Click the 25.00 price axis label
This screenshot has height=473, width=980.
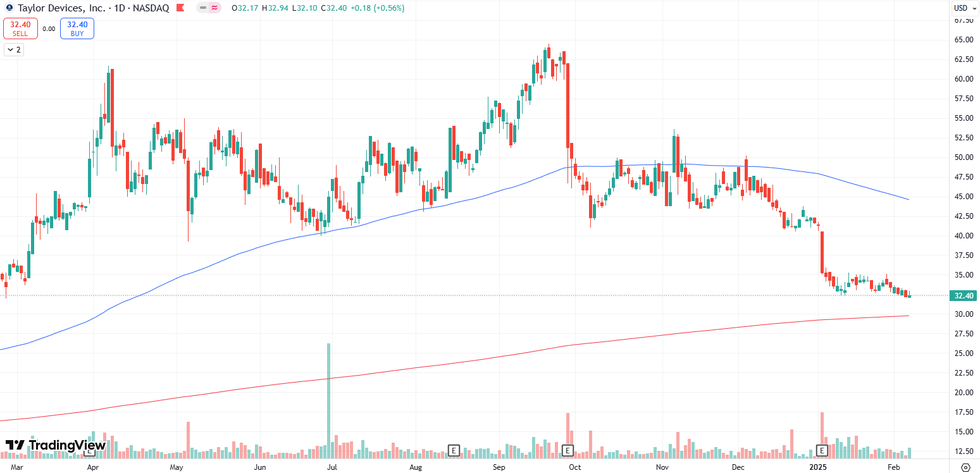click(964, 353)
